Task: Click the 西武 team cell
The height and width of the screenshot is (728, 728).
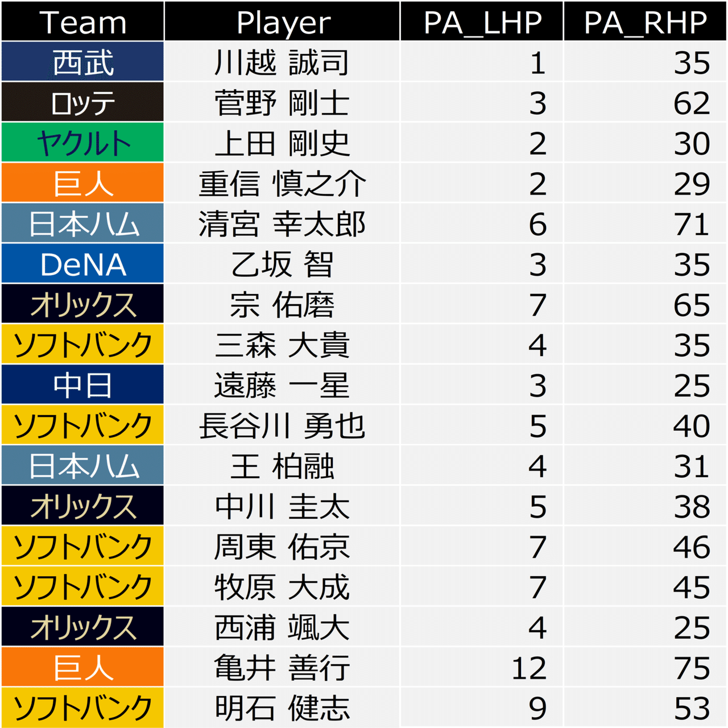Action: [83, 62]
